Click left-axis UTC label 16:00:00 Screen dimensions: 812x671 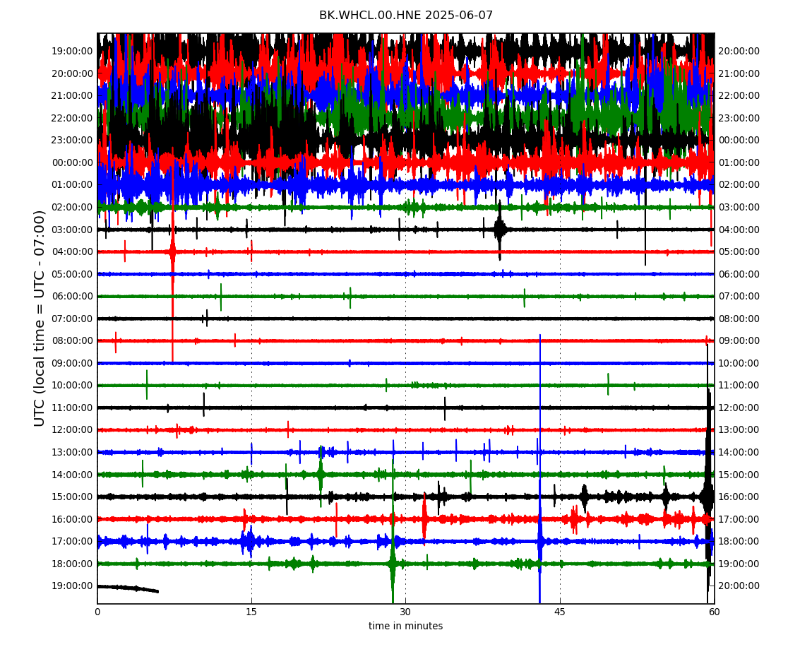pos(72,519)
